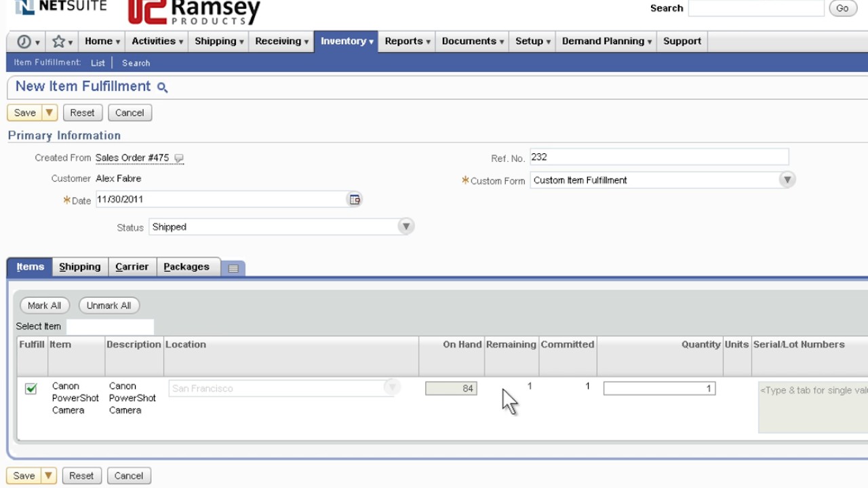This screenshot has width=868, height=488.
Task: Click the Ramsey Products logo
Action: click(x=194, y=12)
